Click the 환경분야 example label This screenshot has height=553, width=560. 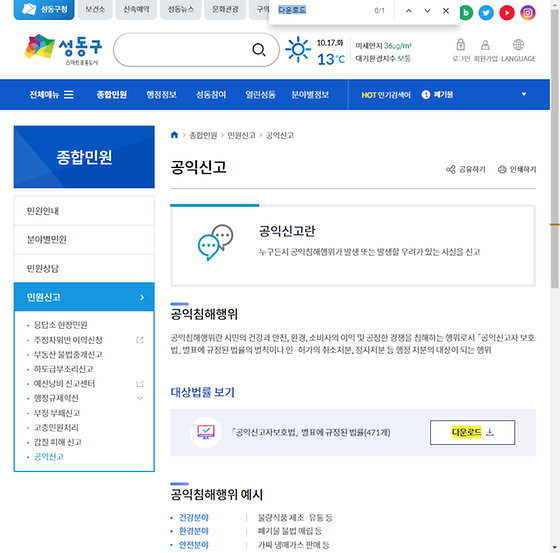[x=194, y=531]
